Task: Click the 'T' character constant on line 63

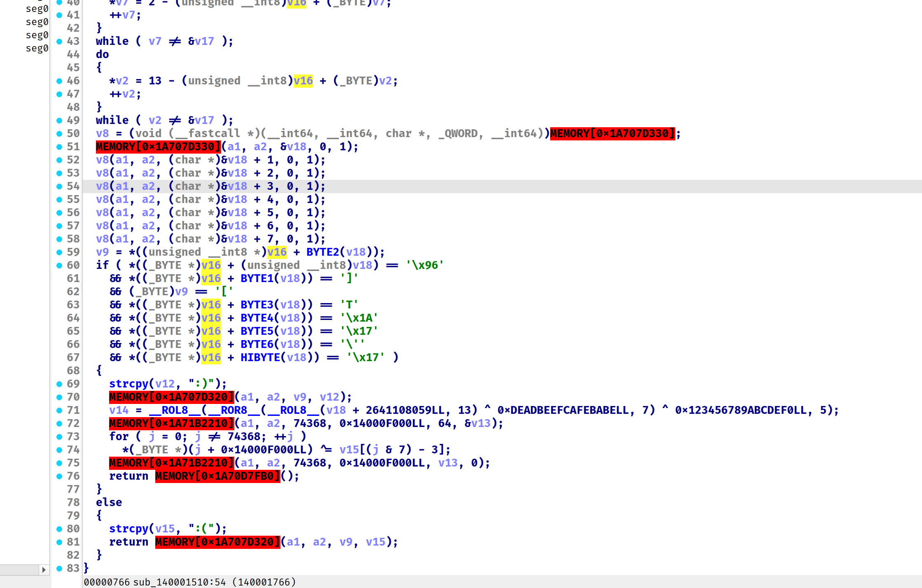Action: [x=349, y=305]
